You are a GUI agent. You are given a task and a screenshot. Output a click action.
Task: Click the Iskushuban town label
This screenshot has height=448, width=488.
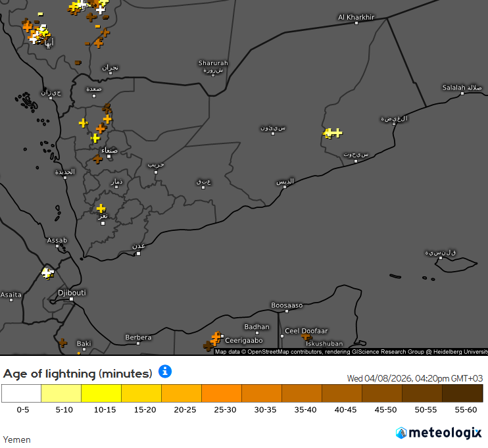[x=324, y=343]
